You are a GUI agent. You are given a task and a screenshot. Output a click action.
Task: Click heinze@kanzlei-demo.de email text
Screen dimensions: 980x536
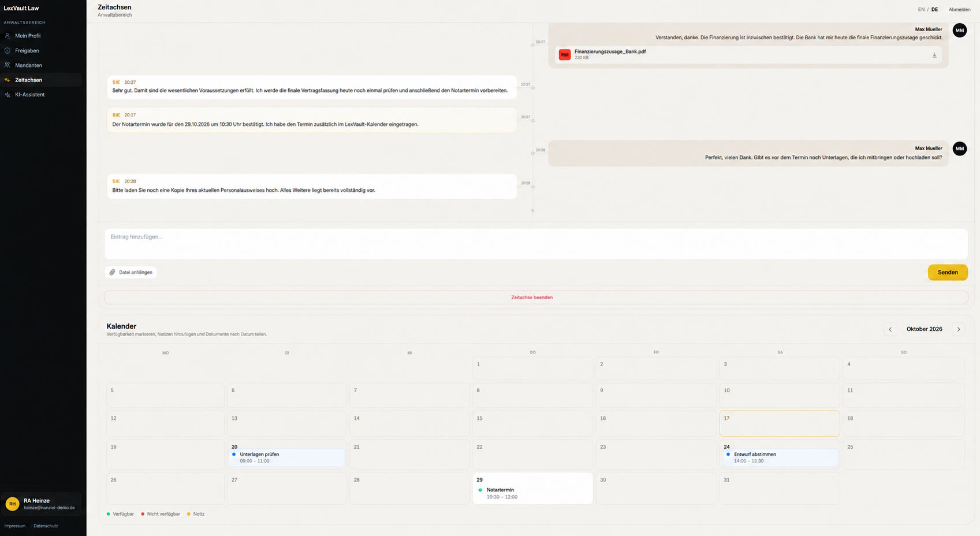pyautogui.click(x=49, y=508)
